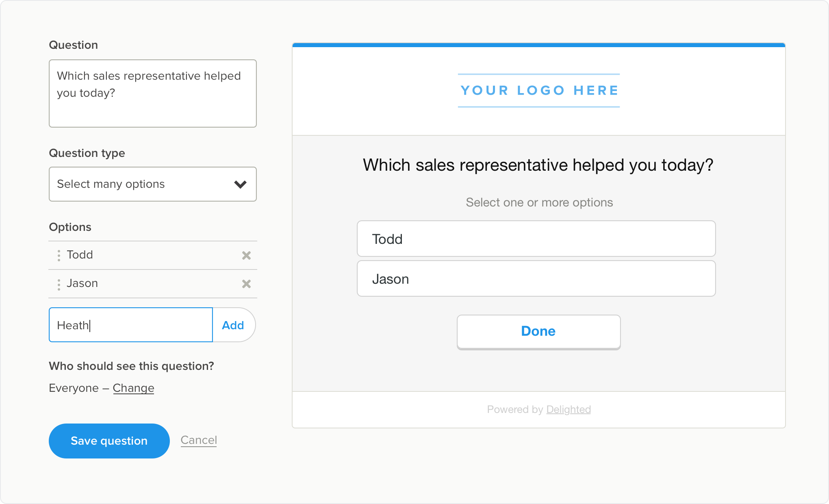Image resolution: width=829 pixels, height=504 pixels.
Task: Toggle the Jason option in the survey preview
Action: pos(536,278)
